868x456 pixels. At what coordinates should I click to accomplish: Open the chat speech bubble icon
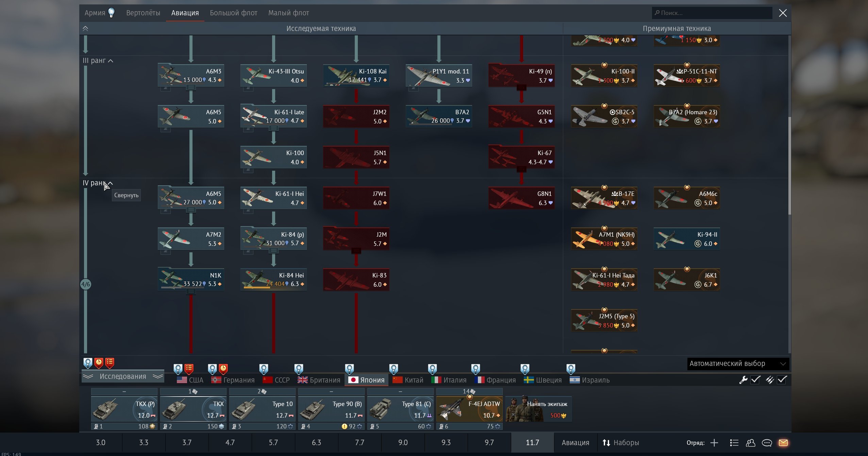(767, 442)
